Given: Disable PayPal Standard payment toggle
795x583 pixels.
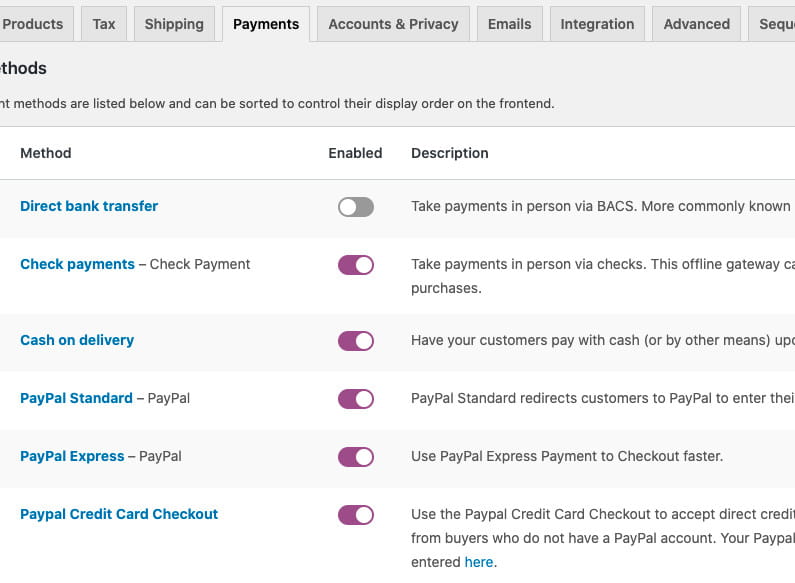Looking at the screenshot, I should click(355, 399).
